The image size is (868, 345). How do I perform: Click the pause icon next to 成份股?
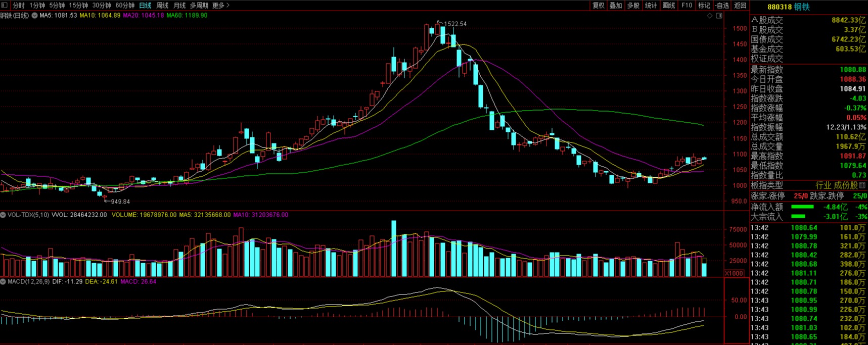coord(862,185)
